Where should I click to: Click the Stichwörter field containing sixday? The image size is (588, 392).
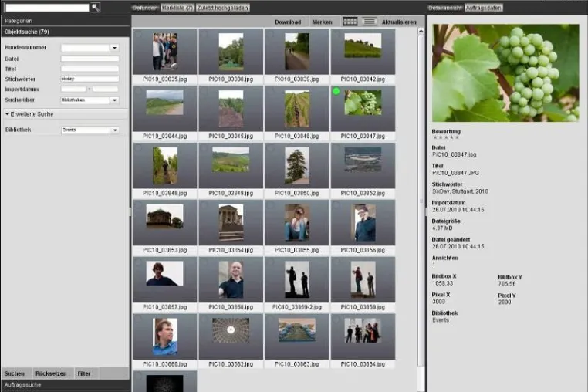tap(90, 79)
